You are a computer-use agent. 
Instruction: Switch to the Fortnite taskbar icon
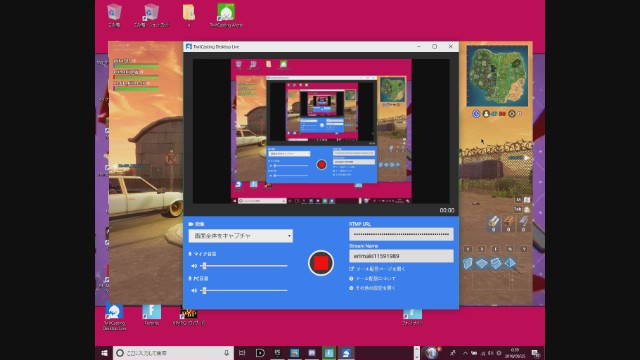coord(329,353)
